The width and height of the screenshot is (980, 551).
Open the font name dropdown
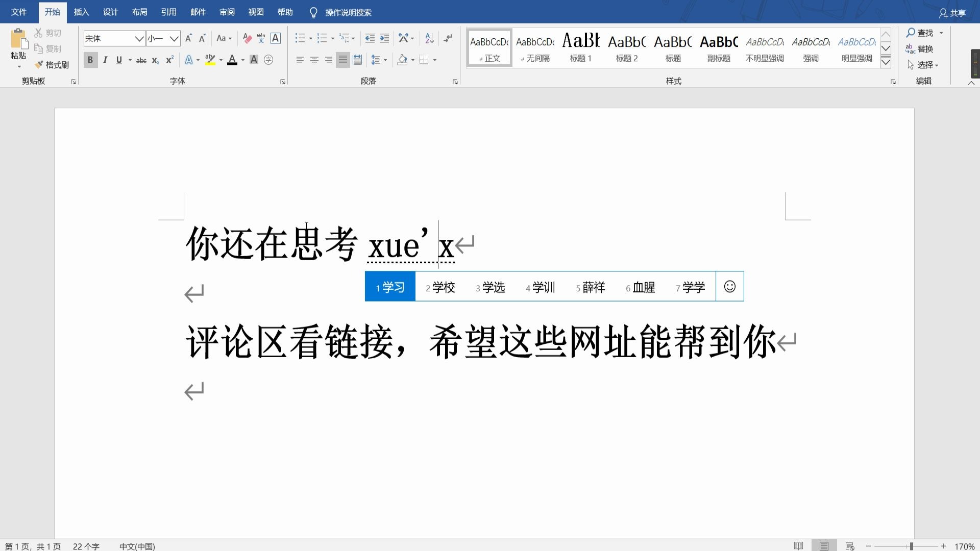139,38
